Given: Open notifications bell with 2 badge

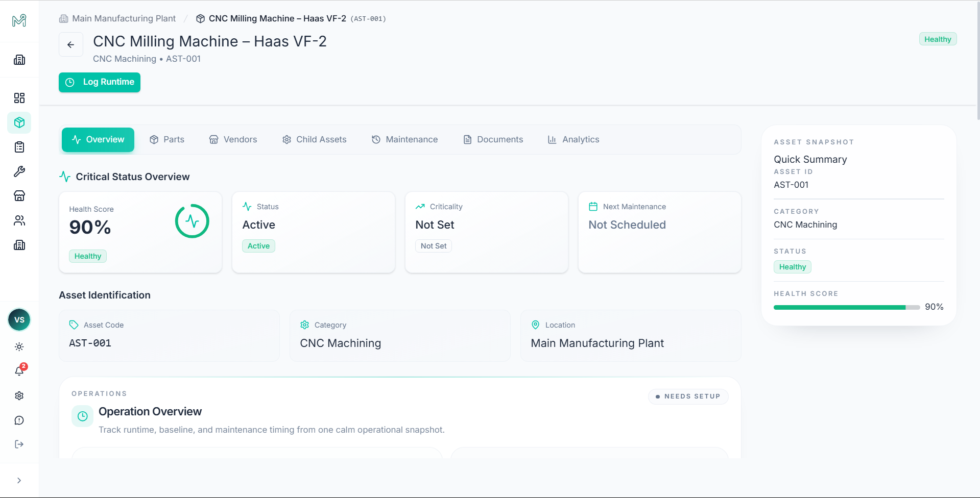Looking at the screenshot, I should [x=19, y=371].
